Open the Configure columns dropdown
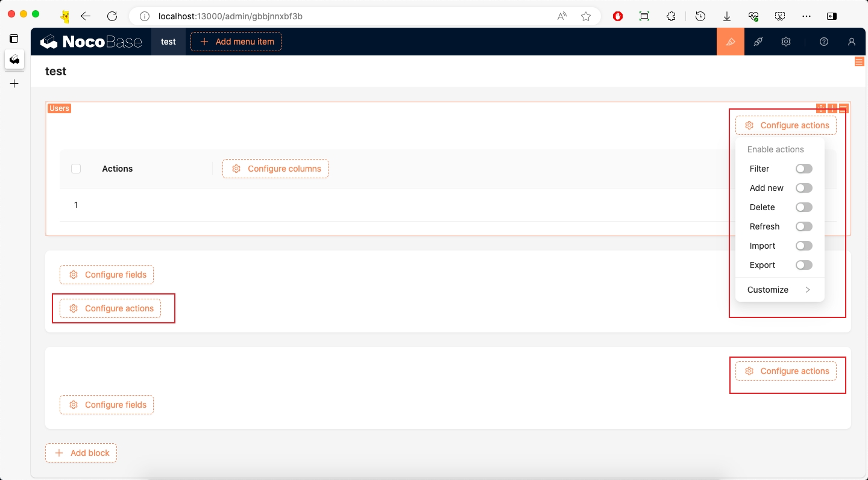Viewport: 868px width, 480px height. [x=275, y=169]
